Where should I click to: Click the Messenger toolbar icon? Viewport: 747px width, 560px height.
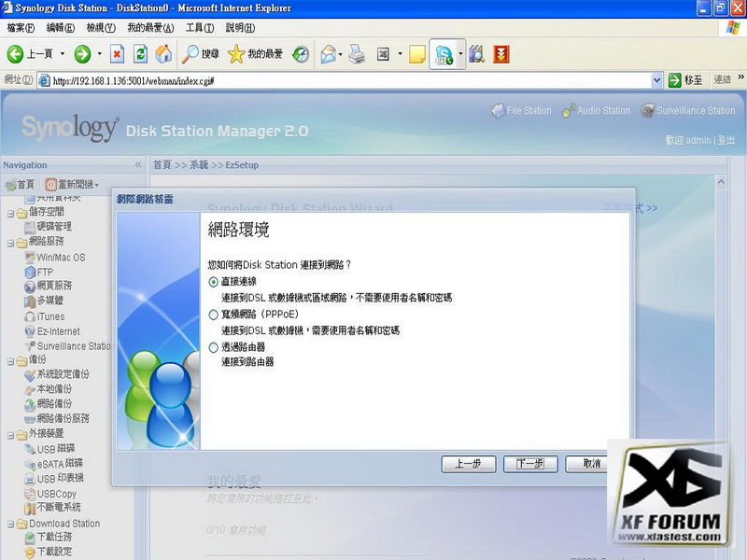pos(444,54)
